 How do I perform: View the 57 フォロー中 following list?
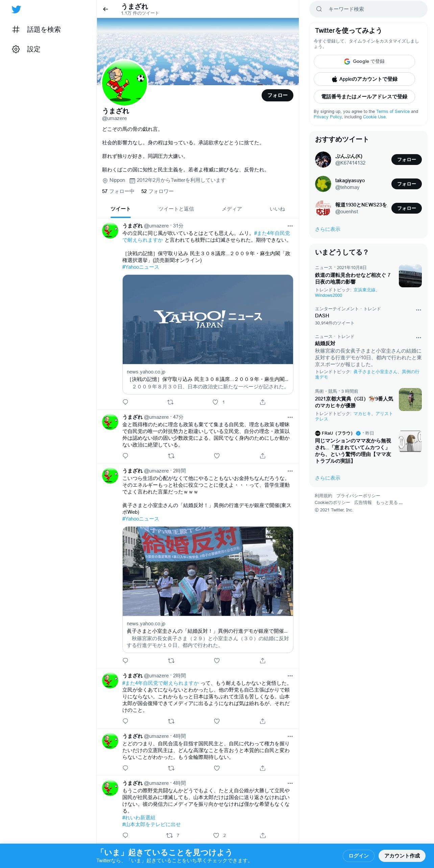coord(118,191)
